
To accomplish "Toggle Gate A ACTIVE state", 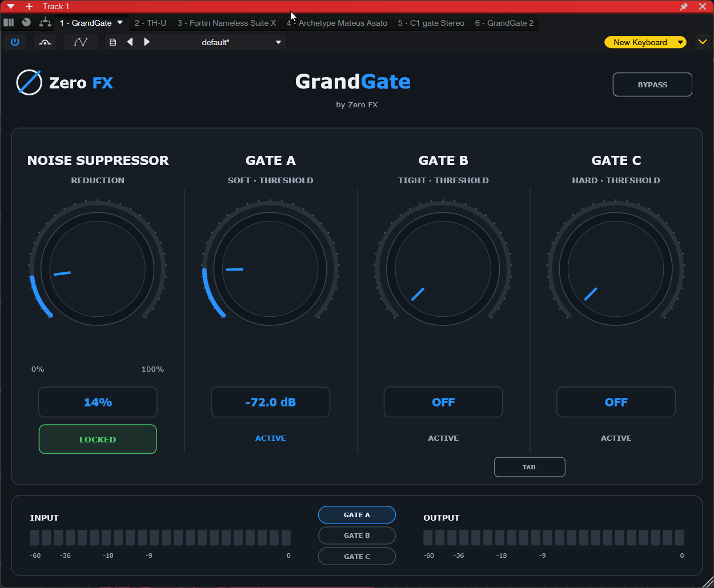I will click(270, 438).
